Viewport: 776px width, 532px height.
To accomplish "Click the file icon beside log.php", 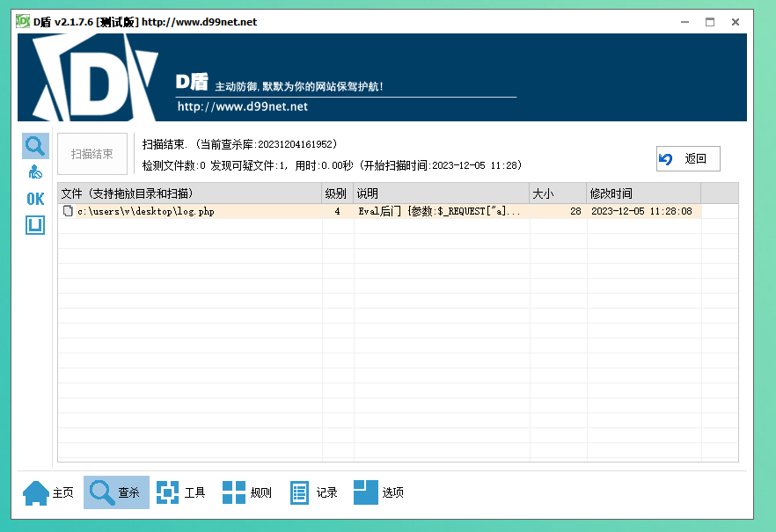I will 68,211.
